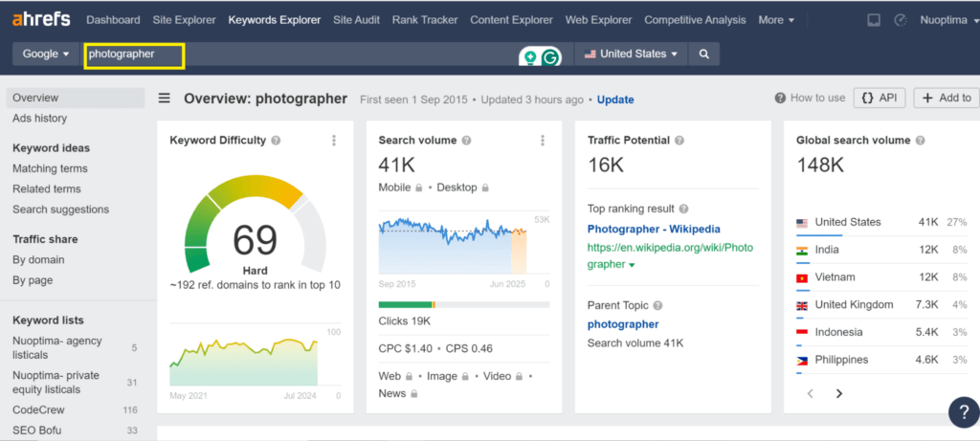Viewport: 980px width, 441px height.
Task: Click the green Grammarly icon in search bar
Action: pyautogui.click(x=550, y=57)
